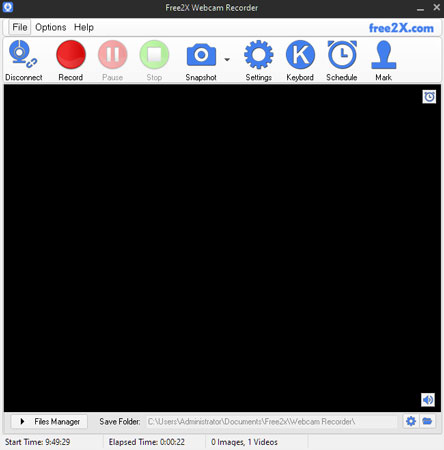Click the Save Folder path field
The height and width of the screenshot is (450, 444).
(272, 422)
